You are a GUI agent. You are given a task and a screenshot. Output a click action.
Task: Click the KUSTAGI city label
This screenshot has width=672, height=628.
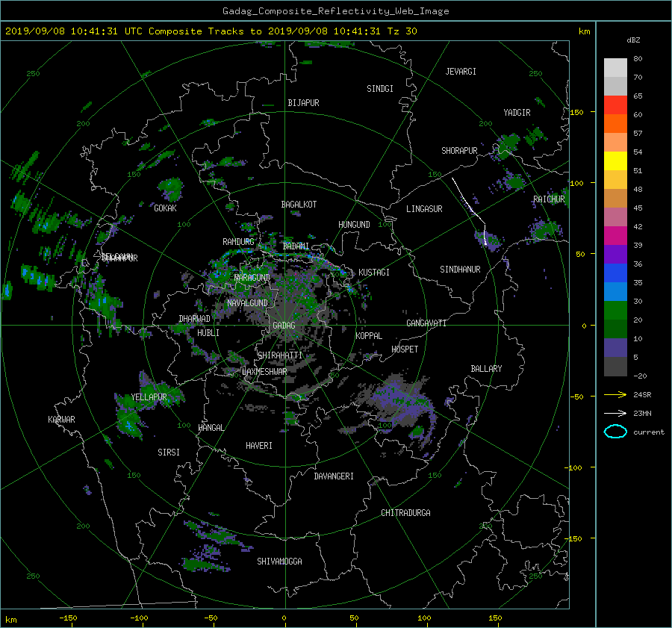tap(374, 273)
